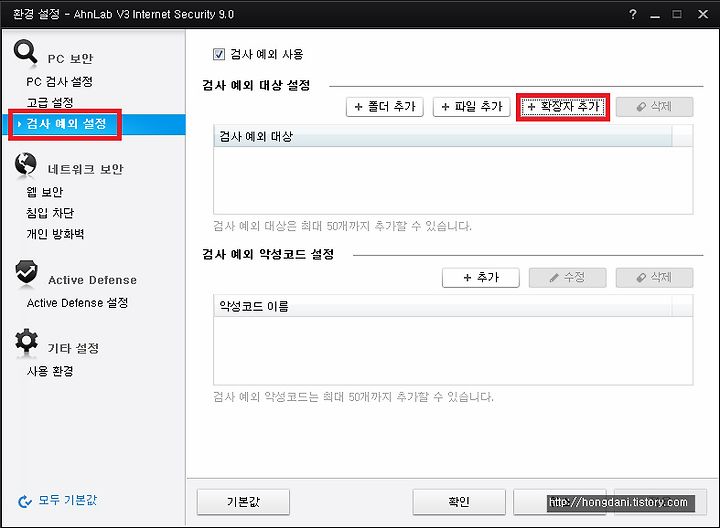This screenshot has width=720, height=528.
Task: Click the 기타 설정 gear icon
Action: pyautogui.click(x=26, y=341)
